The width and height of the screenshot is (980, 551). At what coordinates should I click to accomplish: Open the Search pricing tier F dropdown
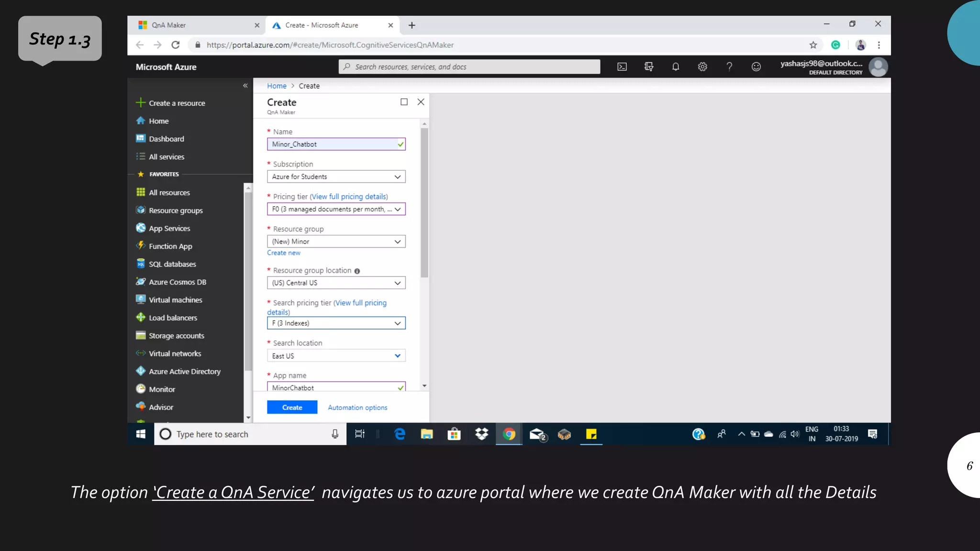click(336, 323)
